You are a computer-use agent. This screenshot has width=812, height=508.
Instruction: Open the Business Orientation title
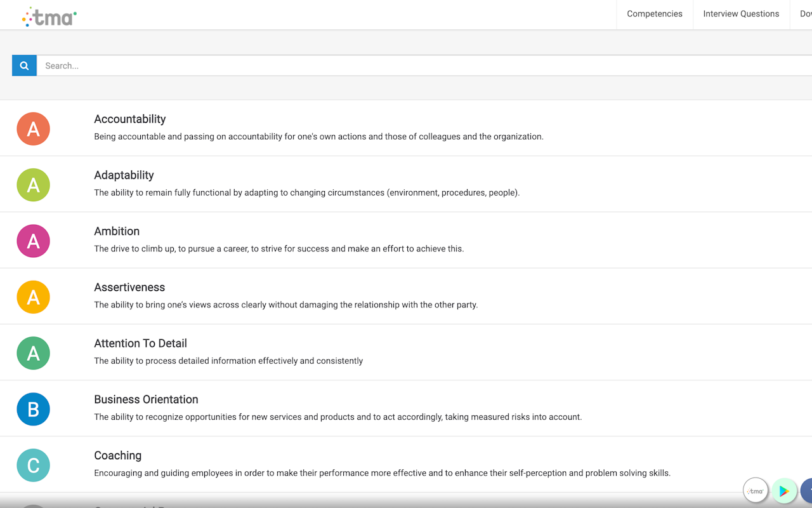[146, 399]
